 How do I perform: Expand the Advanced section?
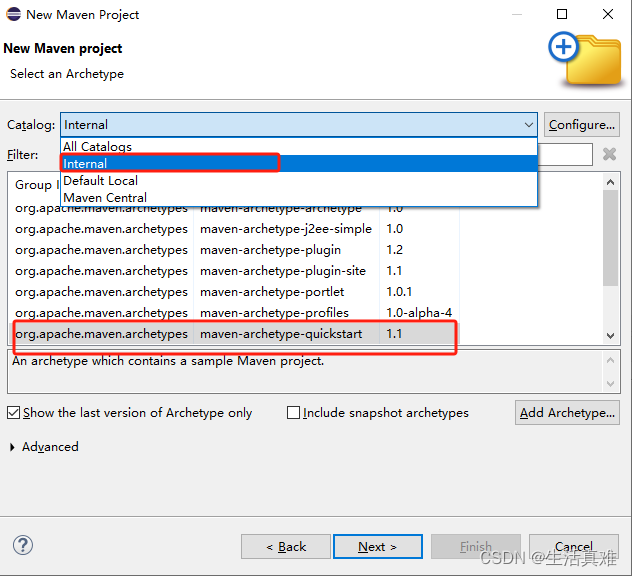tap(12, 447)
